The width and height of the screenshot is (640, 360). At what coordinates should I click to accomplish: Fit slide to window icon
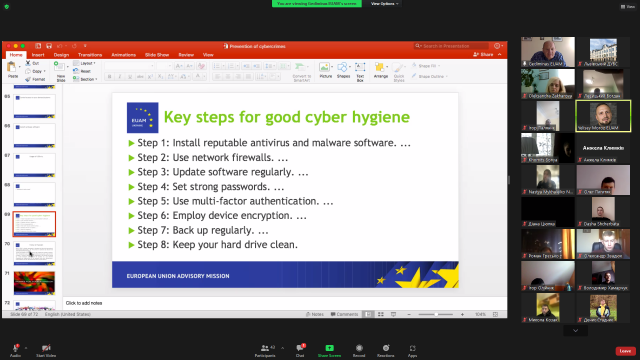tap(496, 314)
